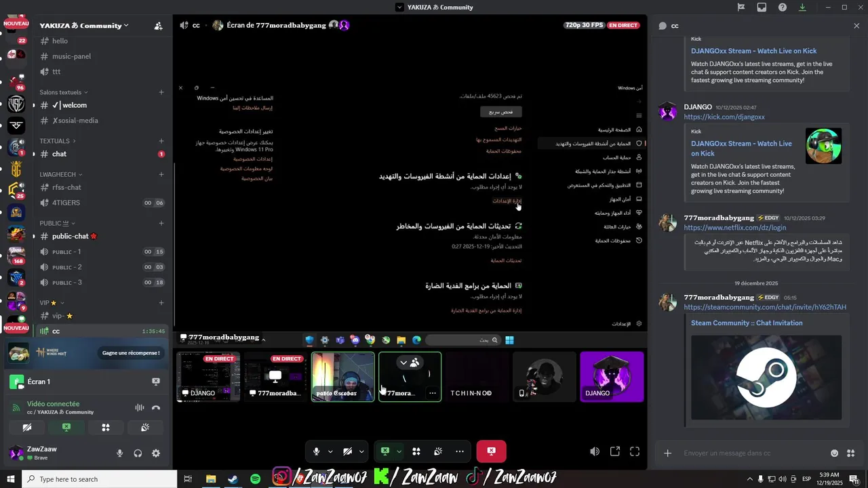Open Activities icon in the sidebar voice panel
The height and width of the screenshot is (488, 868).
(x=106, y=428)
